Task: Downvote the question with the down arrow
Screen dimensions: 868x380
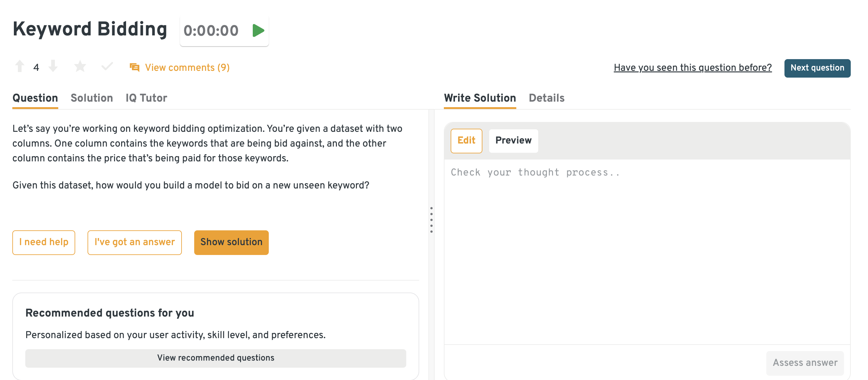Action: [x=53, y=66]
